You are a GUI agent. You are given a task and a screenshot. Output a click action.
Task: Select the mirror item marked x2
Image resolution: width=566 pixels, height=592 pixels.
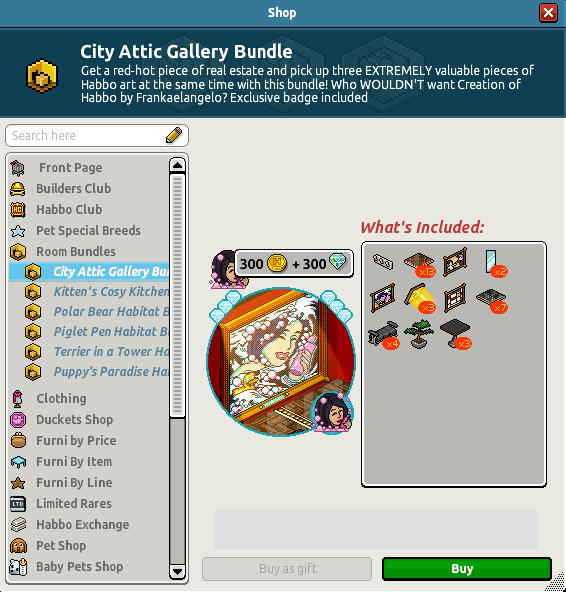[493, 263]
